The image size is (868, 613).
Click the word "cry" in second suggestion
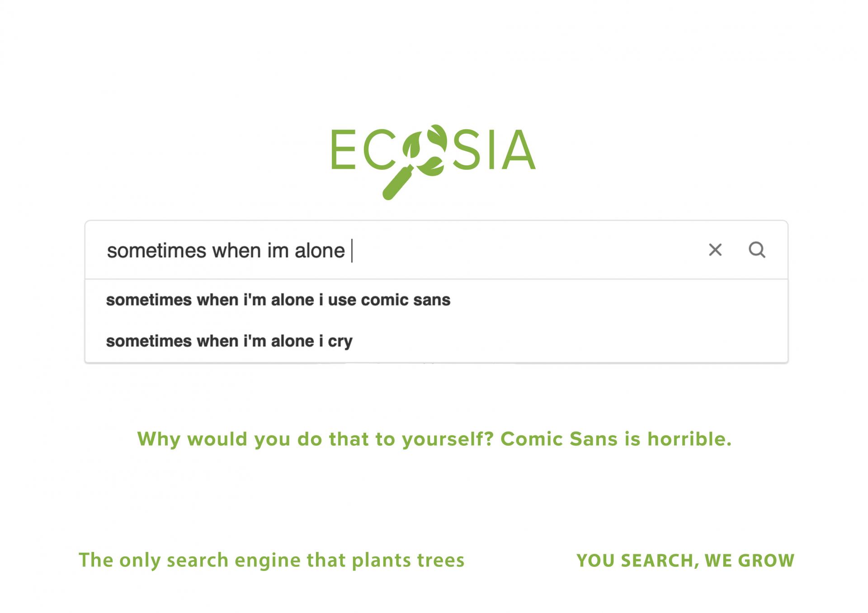pos(340,342)
